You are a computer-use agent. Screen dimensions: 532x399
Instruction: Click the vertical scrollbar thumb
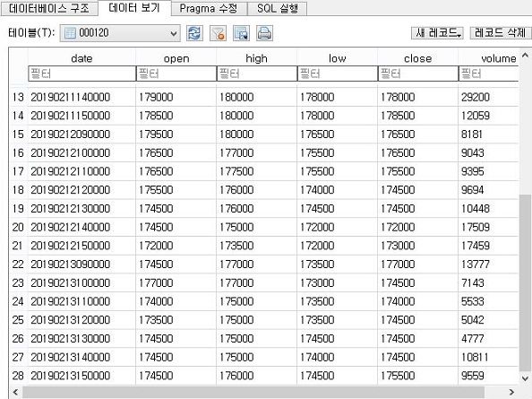point(525,283)
